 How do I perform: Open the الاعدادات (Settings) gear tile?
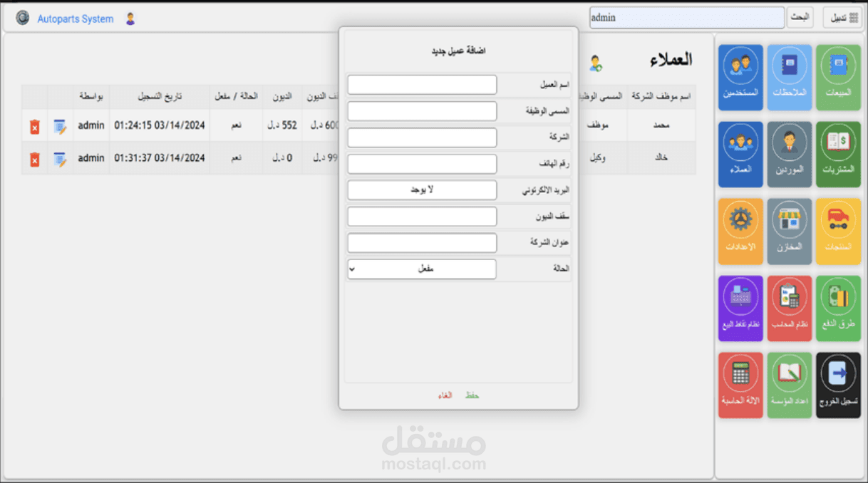pyautogui.click(x=740, y=232)
